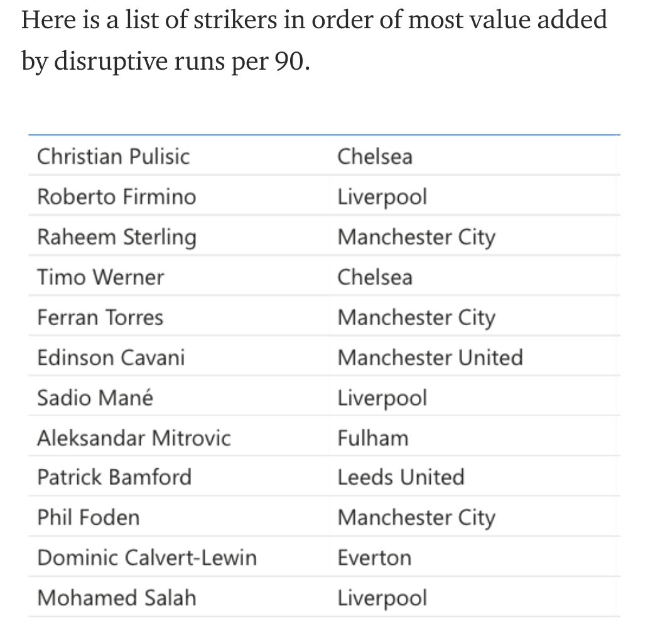This screenshot has height=644, width=660.
Task: Select the Liverpool cell beside Roberto Firmino
Action: tap(382, 196)
